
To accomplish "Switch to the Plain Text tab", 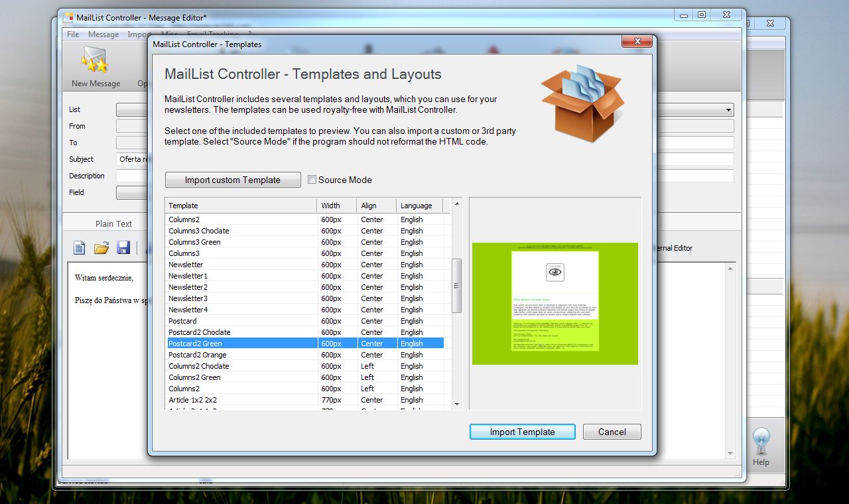I will point(113,223).
